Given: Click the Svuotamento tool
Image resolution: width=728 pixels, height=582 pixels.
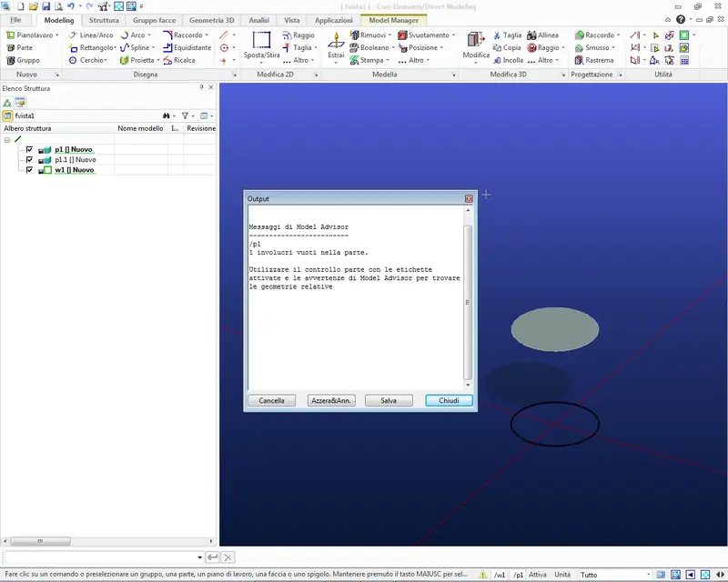Looking at the screenshot, I should click(x=426, y=35).
